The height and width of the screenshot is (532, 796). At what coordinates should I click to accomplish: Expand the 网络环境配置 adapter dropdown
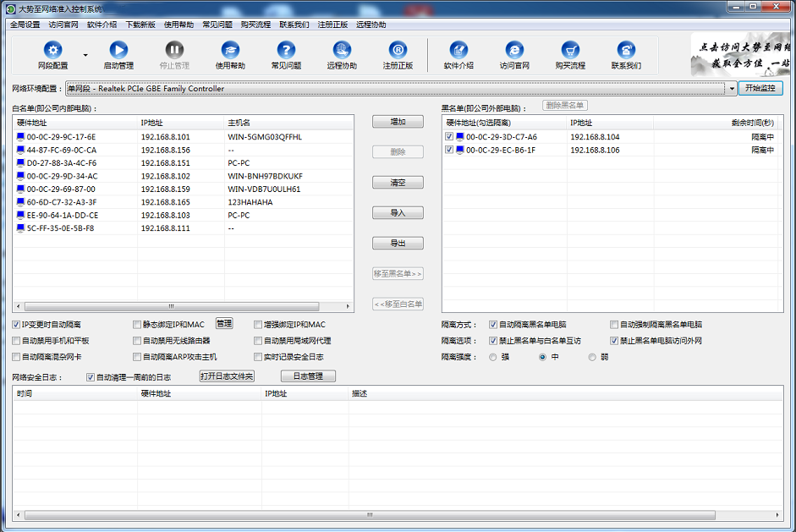pyautogui.click(x=732, y=88)
